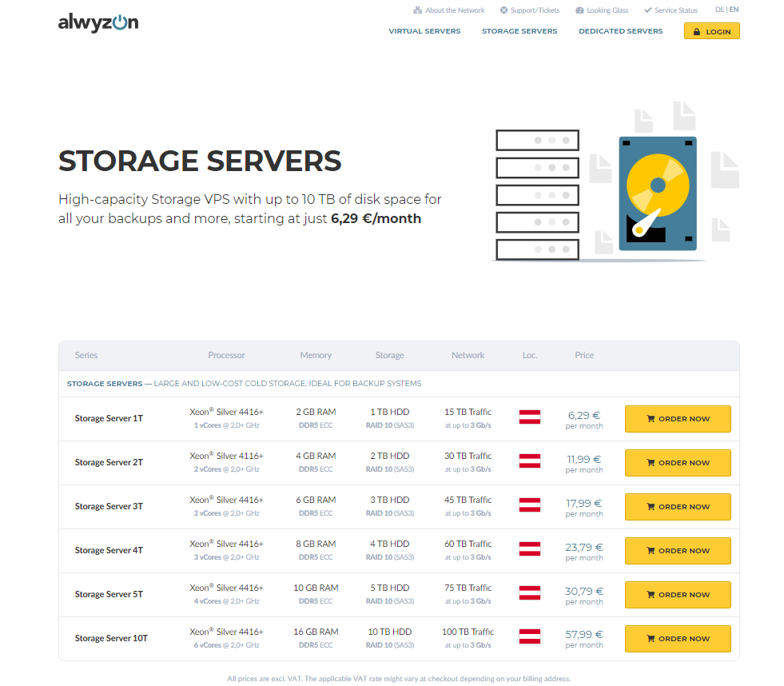This screenshot has width=784, height=686.
Task: Click the Price column header
Action: point(584,355)
